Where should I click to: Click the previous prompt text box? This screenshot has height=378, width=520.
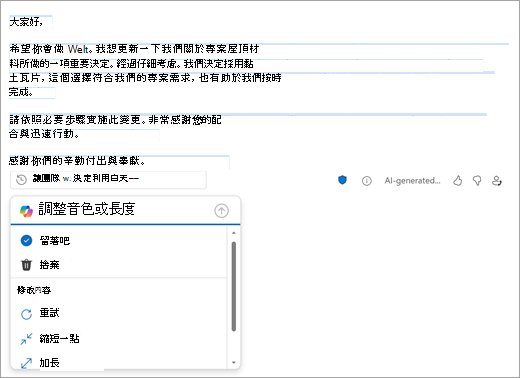point(108,180)
